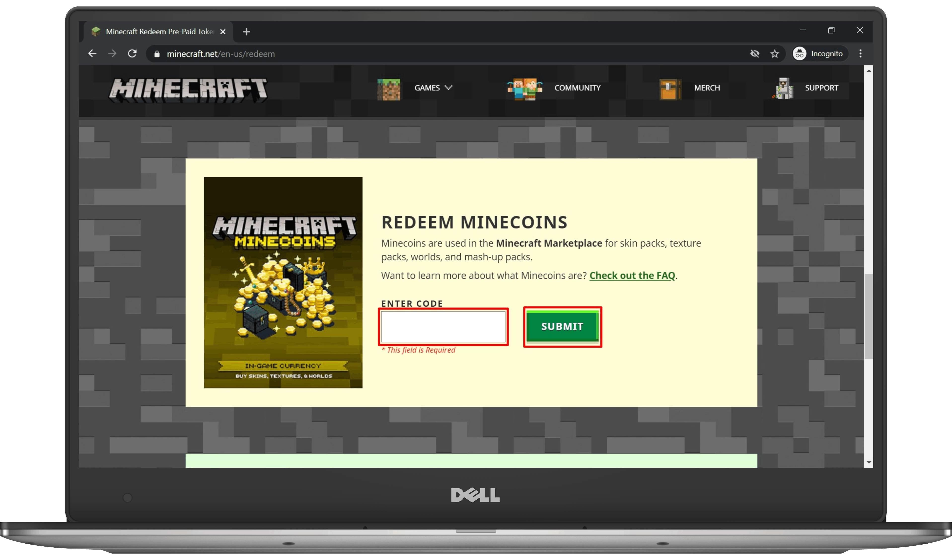
Task: Click the Incognito mode icon
Action: [800, 54]
